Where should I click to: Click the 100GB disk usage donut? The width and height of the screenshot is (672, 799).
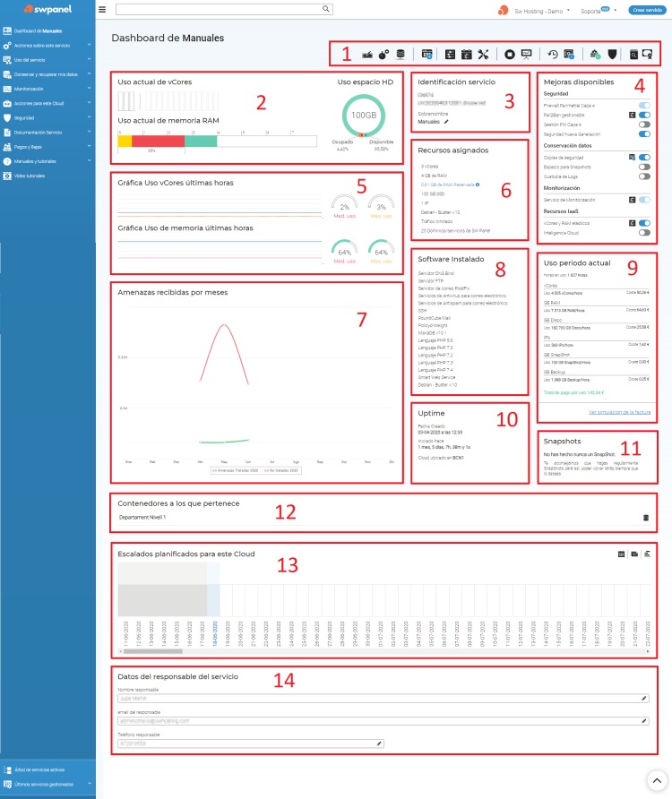[x=364, y=116]
